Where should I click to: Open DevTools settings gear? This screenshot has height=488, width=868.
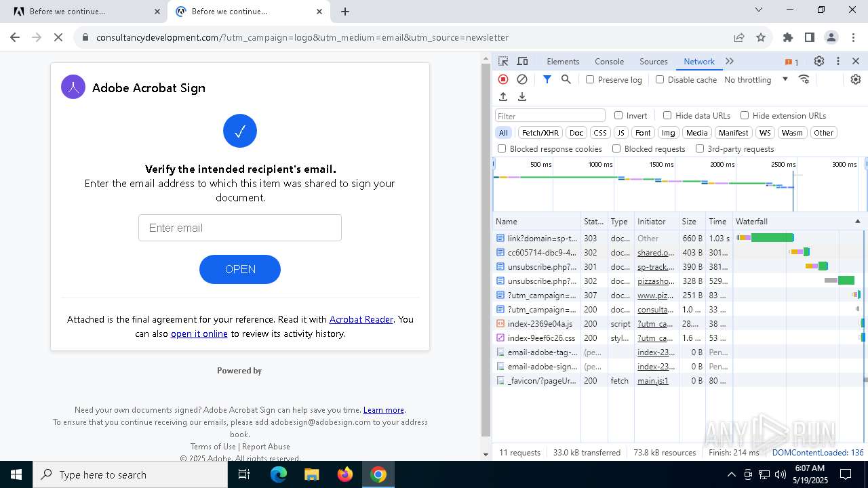[x=819, y=61]
